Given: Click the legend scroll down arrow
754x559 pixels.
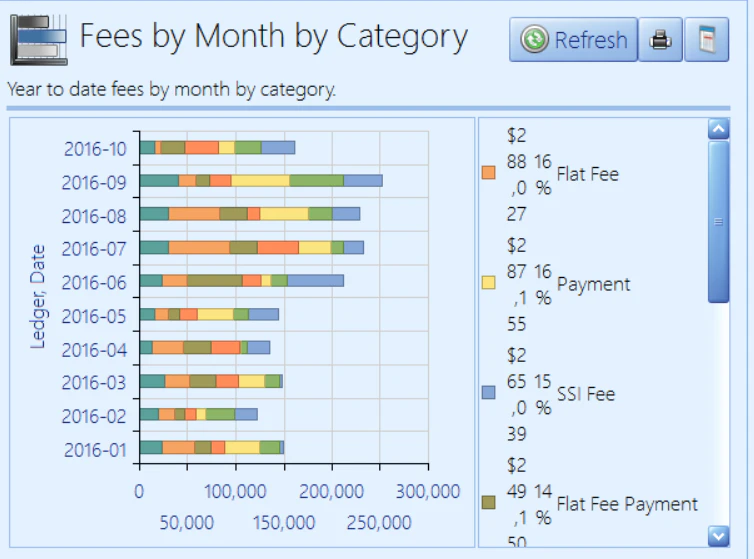Looking at the screenshot, I should point(718,536).
